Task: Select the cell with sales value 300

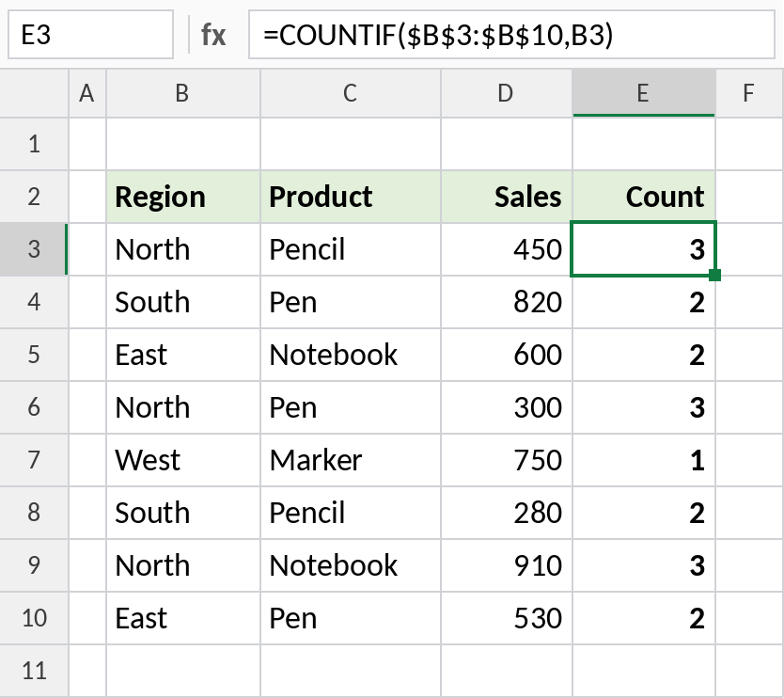Action: pyautogui.click(x=507, y=407)
